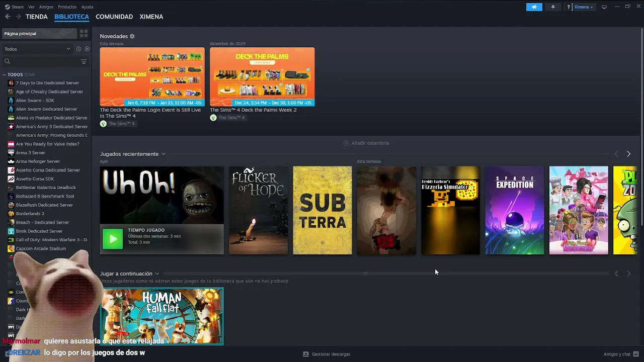
Task: Open advanced filters icon in search bar
Action: pyautogui.click(x=84, y=61)
